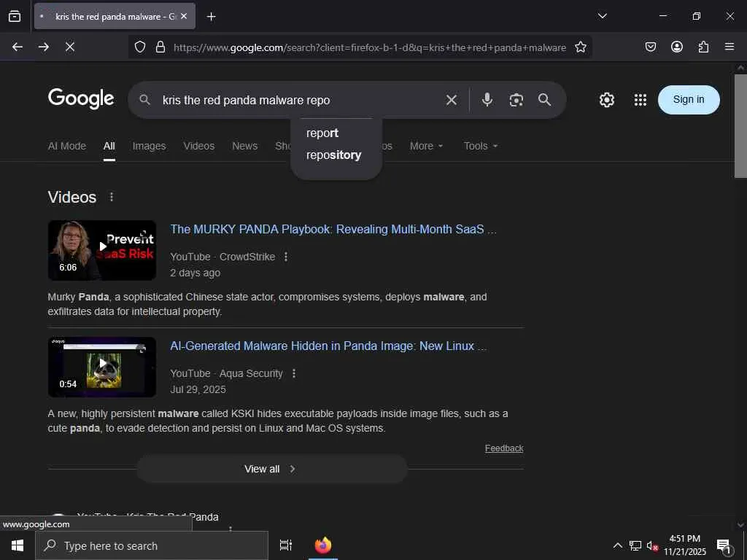The width and height of the screenshot is (747, 560).
Task: Play Aqua Security panda video thumbnail
Action: (x=102, y=367)
